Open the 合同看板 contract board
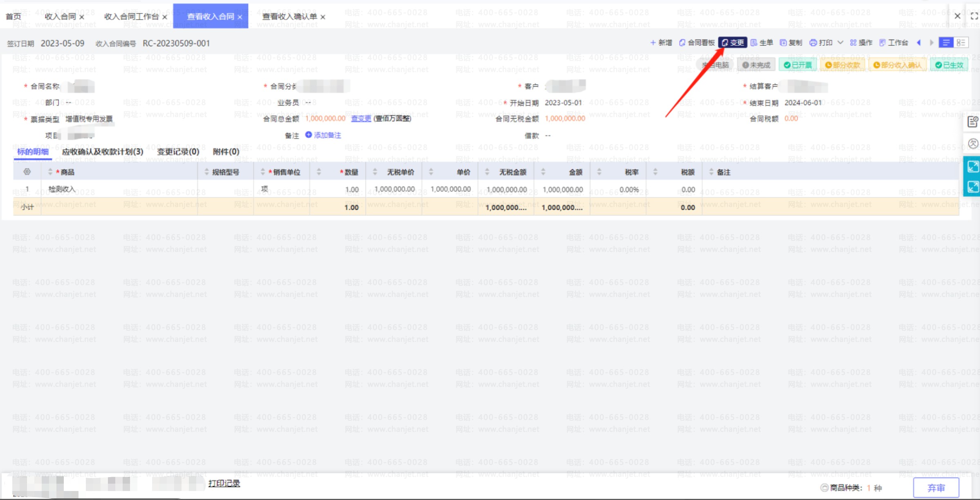Viewport: 980px width, 500px height. [697, 43]
